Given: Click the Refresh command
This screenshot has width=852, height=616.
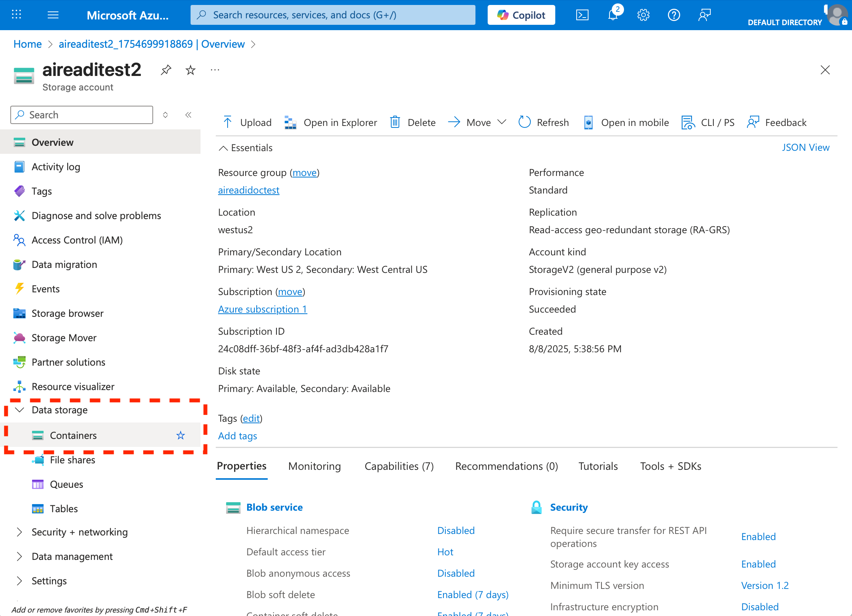Looking at the screenshot, I should (544, 123).
